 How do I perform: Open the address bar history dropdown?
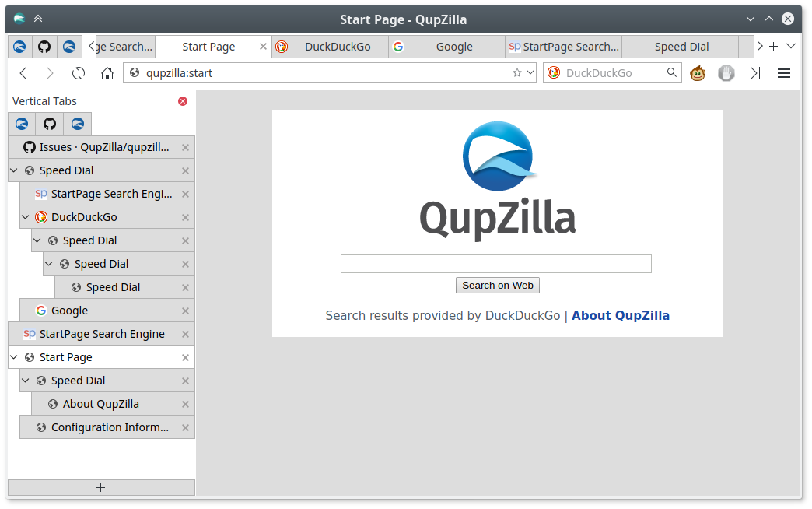pyautogui.click(x=530, y=73)
